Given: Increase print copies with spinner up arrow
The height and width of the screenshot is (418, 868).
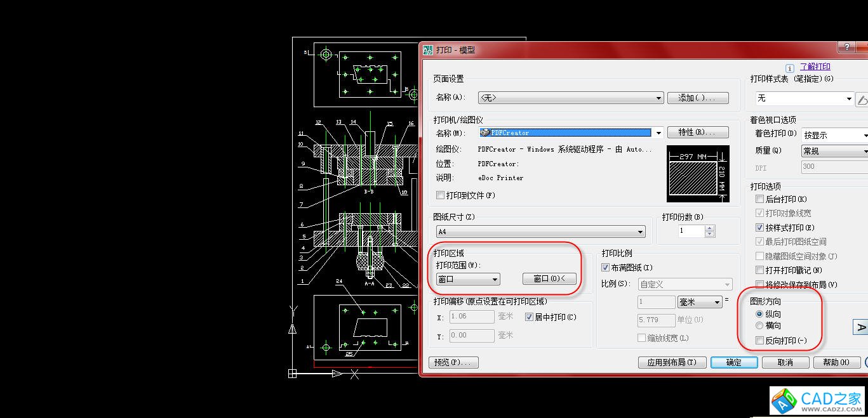Looking at the screenshot, I should coord(710,228).
